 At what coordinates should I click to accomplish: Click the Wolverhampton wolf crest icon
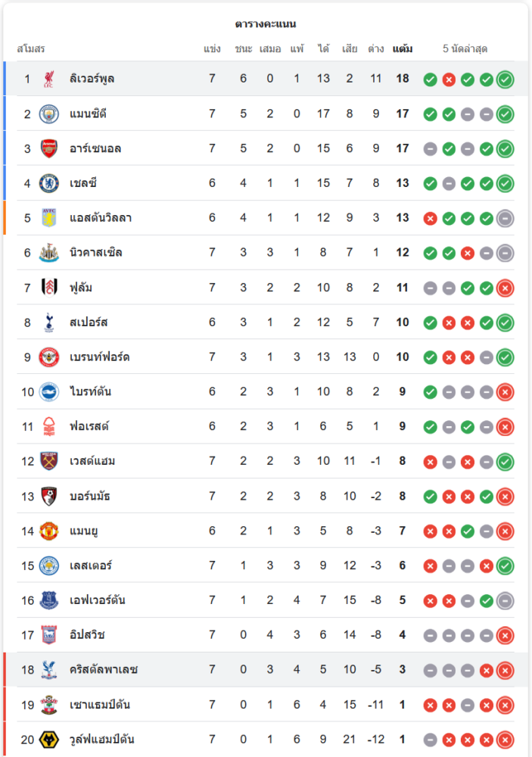[x=48, y=739]
